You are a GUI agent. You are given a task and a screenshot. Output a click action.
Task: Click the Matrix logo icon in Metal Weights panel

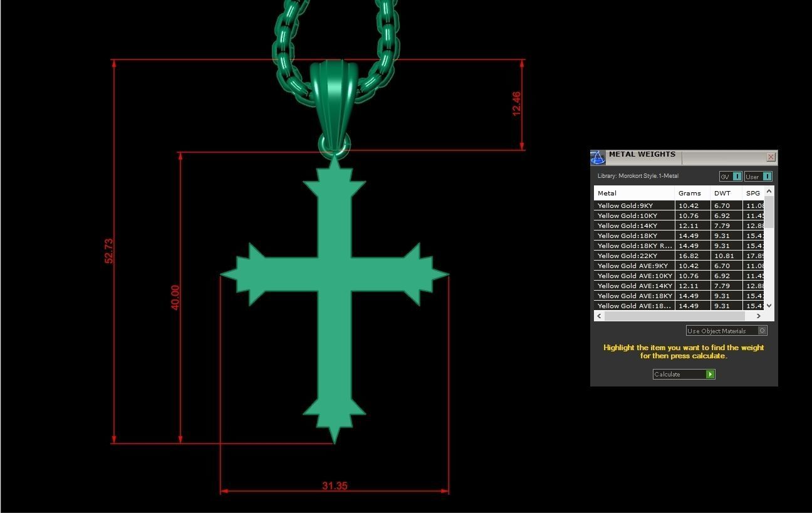(598, 157)
